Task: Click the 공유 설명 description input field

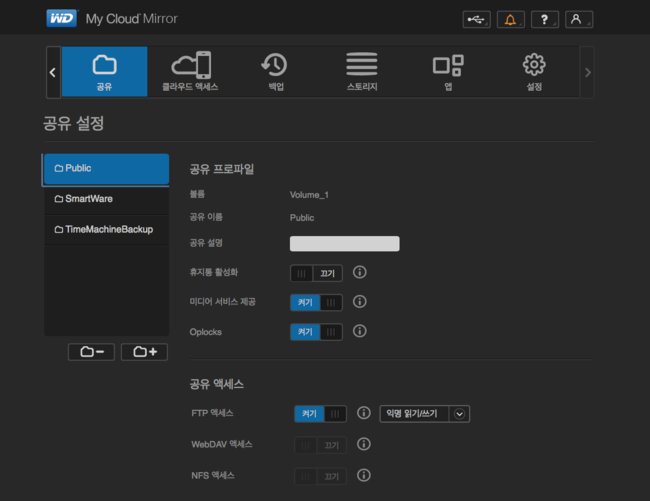Action: tap(344, 244)
